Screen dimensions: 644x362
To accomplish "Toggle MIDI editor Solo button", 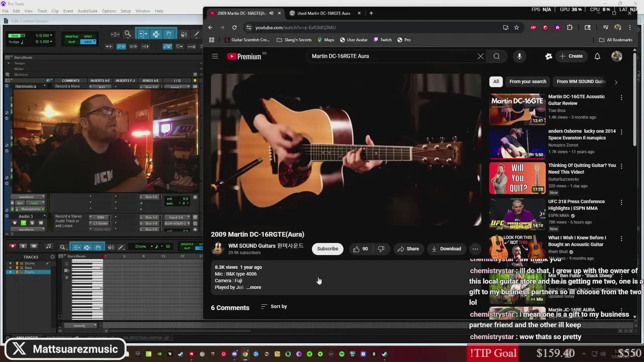I will (x=23, y=246).
